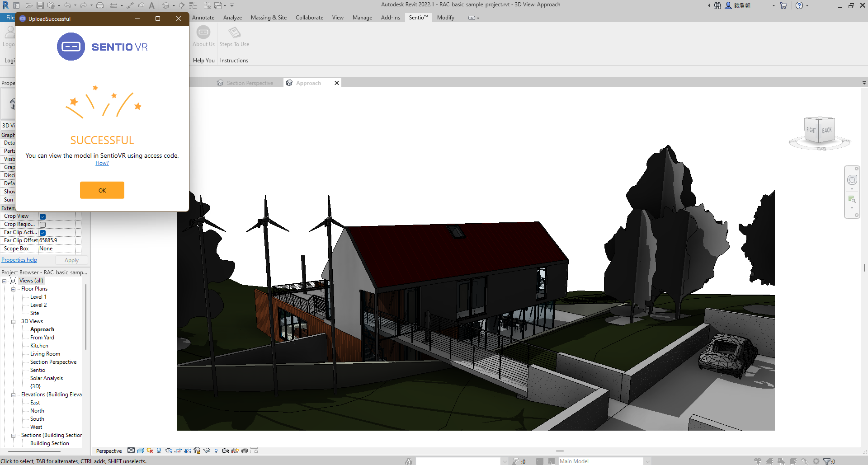Collapse the Floor Plans tree node
Screen dimensions: 868x465
14,289
